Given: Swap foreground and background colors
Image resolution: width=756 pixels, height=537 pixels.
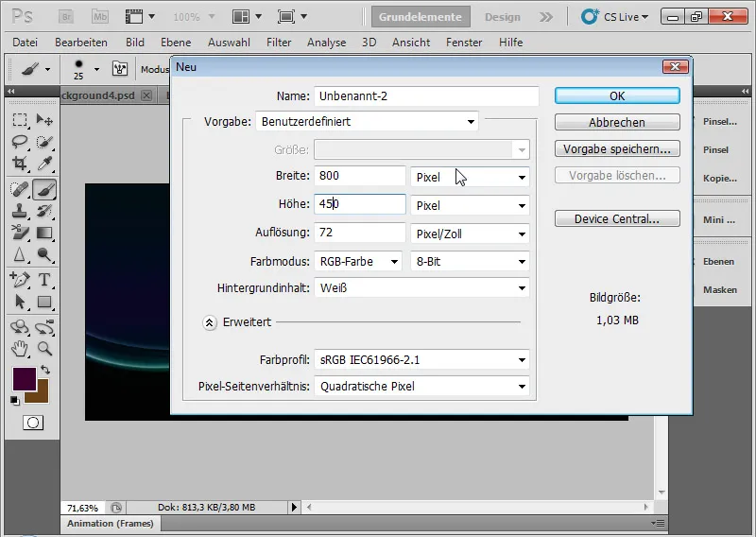Looking at the screenshot, I should [x=45, y=370].
